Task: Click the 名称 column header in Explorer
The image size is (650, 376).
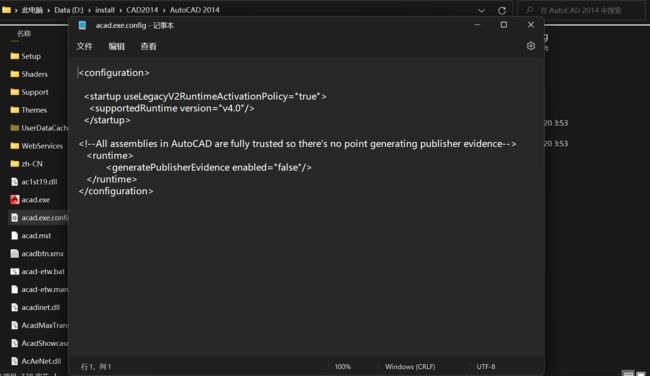Action: pos(24,34)
